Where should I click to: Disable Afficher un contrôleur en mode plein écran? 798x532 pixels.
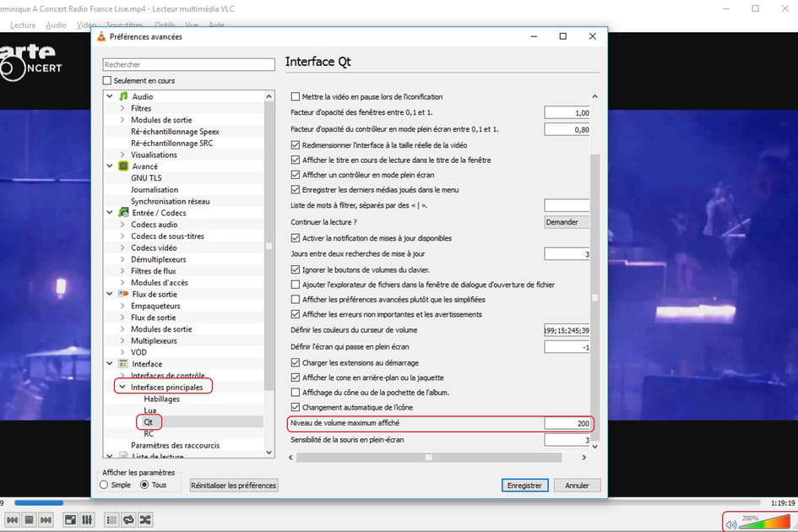click(x=296, y=175)
